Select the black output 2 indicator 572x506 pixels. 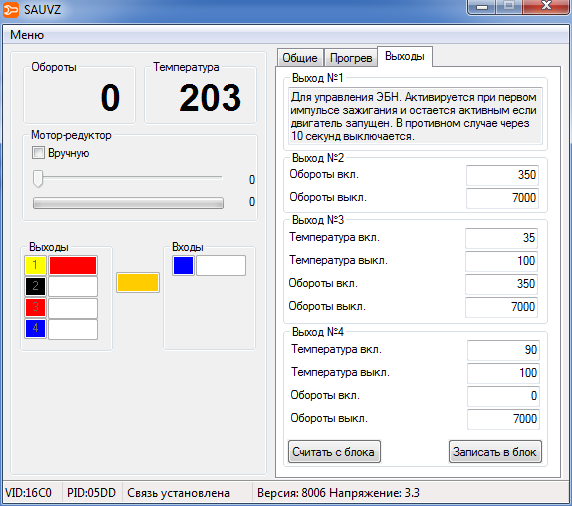[x=35, y=286]
